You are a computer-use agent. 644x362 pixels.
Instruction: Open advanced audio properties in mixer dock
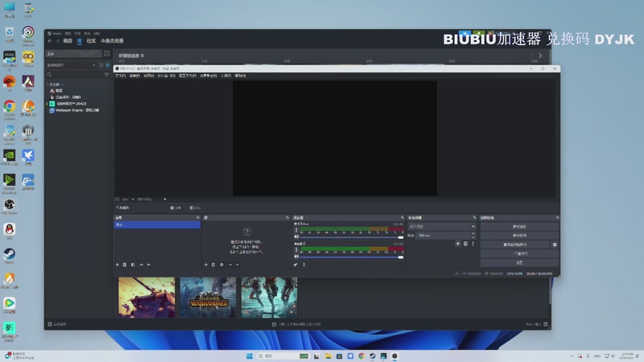coord(295,265)
